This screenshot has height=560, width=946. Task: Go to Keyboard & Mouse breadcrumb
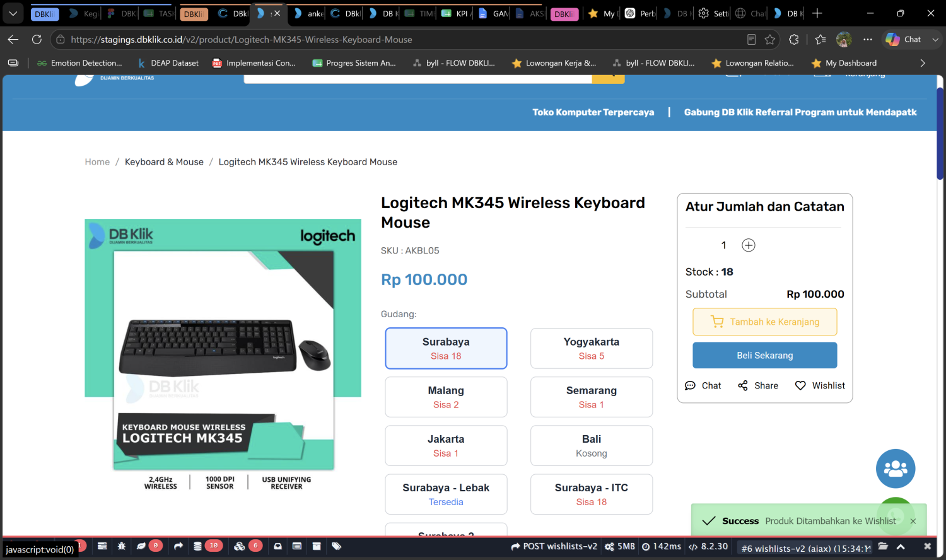point(164,162)
